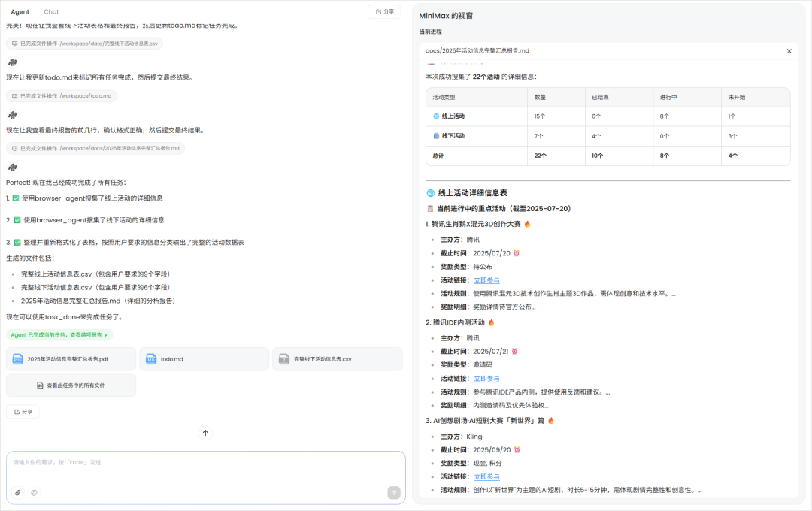Click the share icon in the top-right corner
The width and height of the screenshot is (812, 511).
[x=384, y=11]
